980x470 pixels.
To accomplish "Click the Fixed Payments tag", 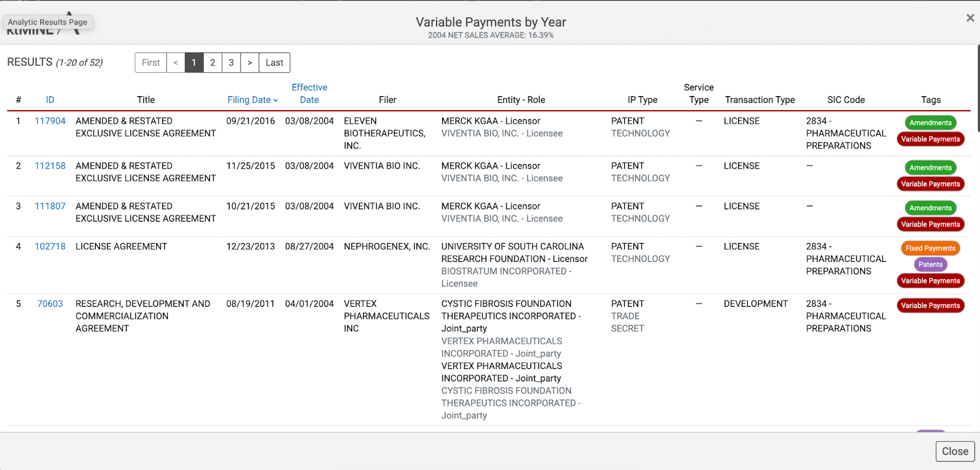I will [x=930, y=248].
